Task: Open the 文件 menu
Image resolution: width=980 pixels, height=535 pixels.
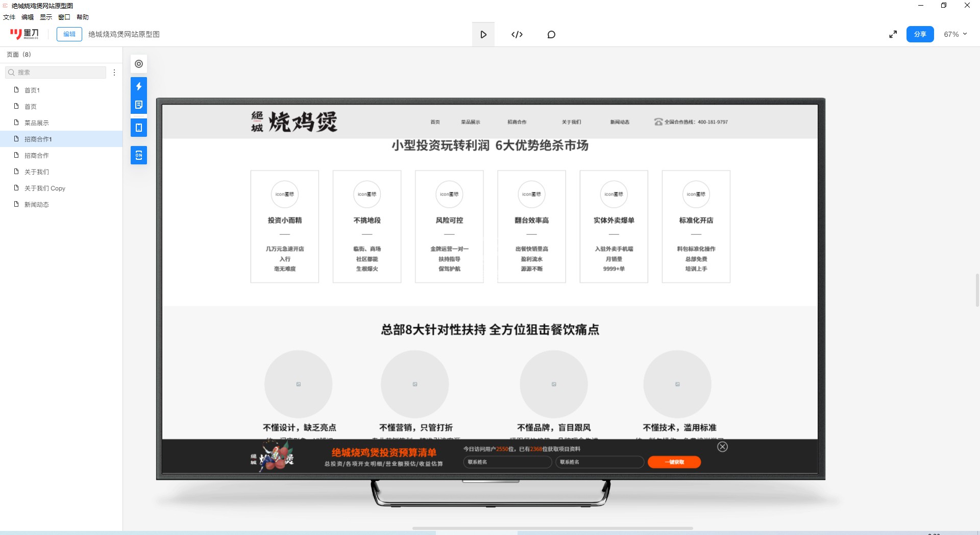Action: tap(9, 17)
